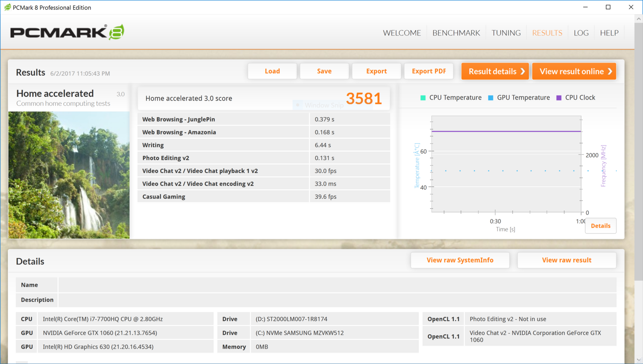Click the Memory 0MB value
Image resolution: width=643 pixels, height=364 pixels.
click(262, 347)
